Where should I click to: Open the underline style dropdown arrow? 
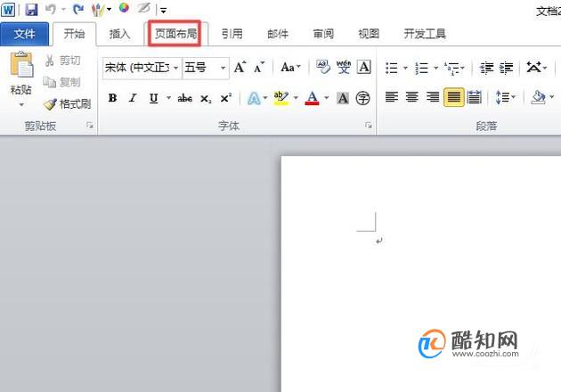168,98
